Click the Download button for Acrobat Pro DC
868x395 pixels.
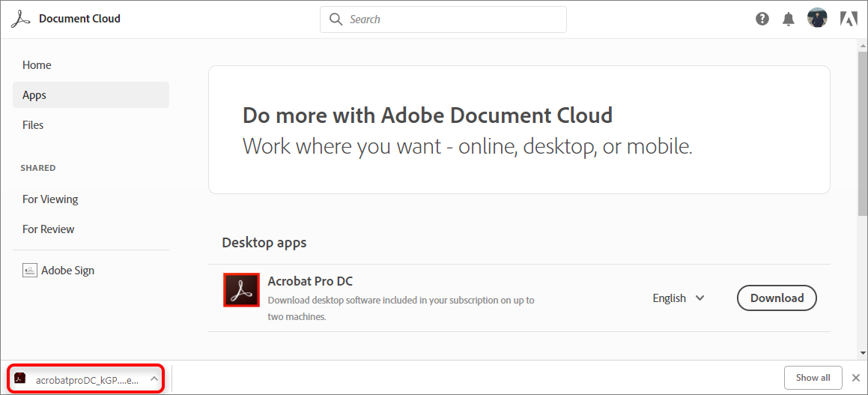tap(777, 298)
